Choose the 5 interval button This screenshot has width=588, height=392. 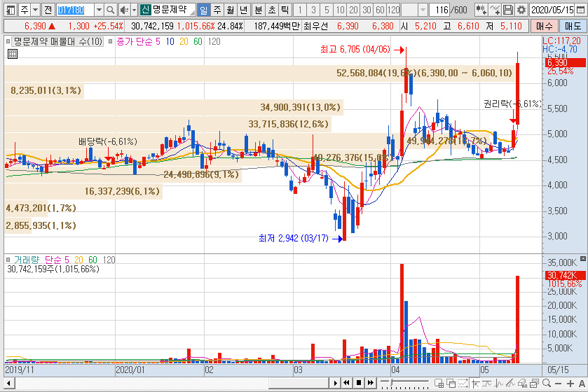[327, 10]
